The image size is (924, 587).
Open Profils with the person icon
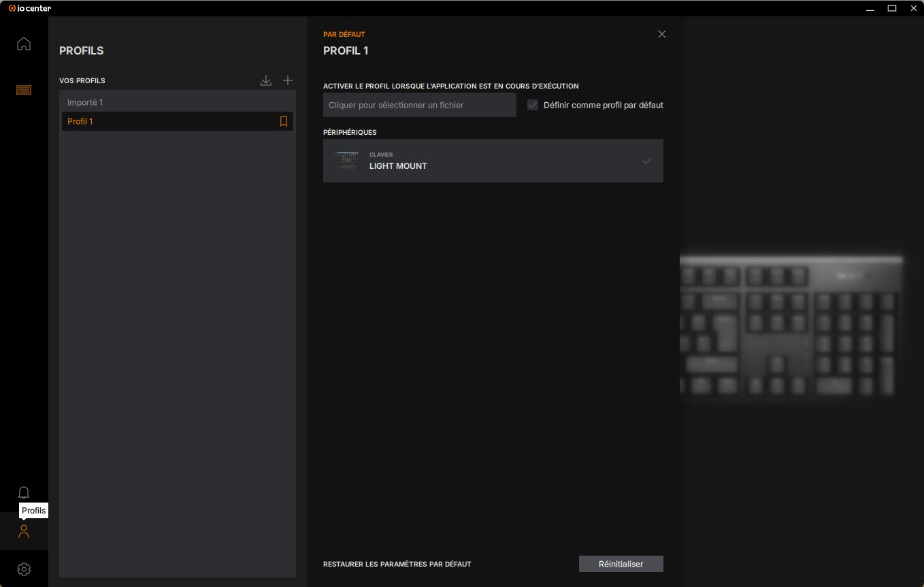24,532
